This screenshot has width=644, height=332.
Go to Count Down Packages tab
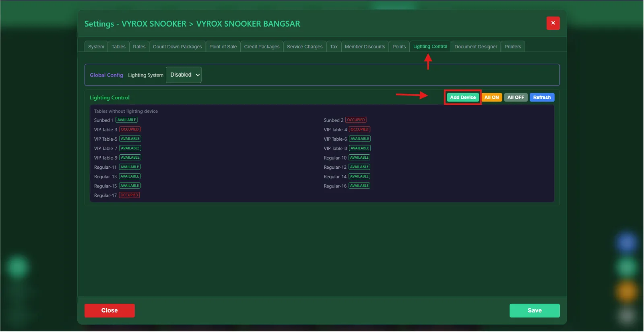click(178, 47)
